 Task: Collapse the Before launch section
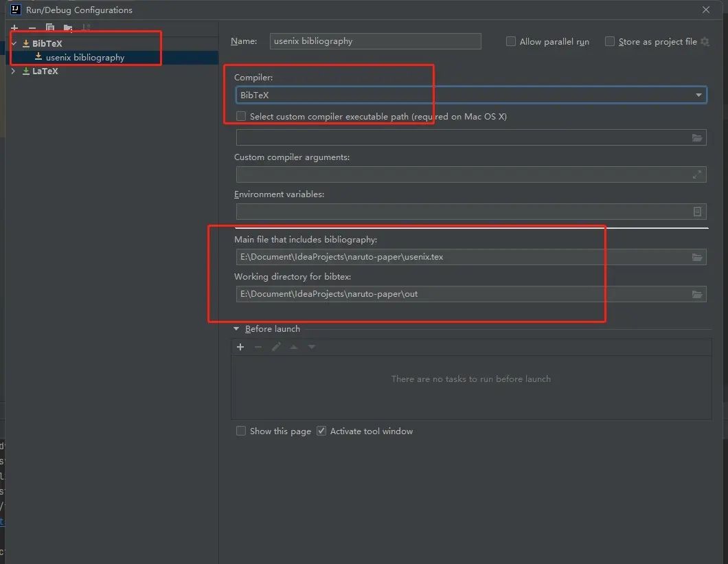[236, 328]
